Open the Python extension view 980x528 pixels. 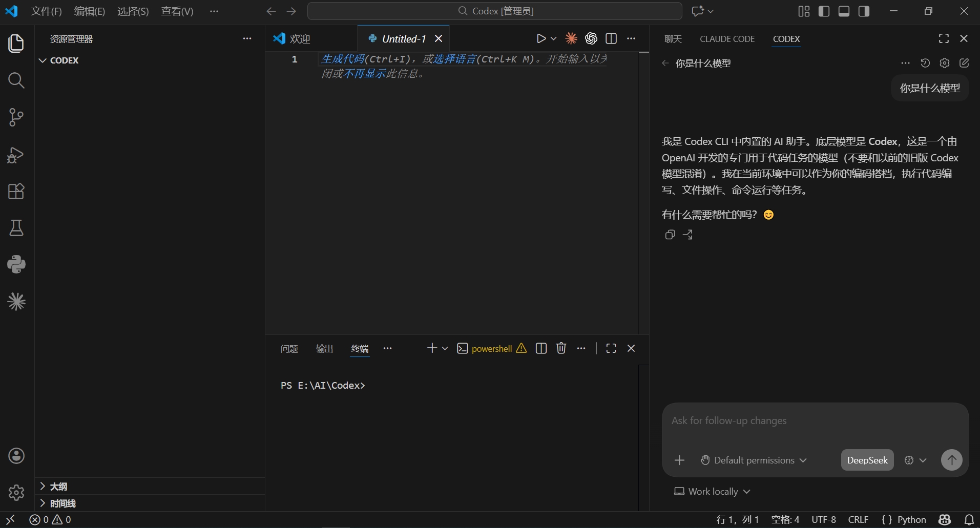(16, 264)
